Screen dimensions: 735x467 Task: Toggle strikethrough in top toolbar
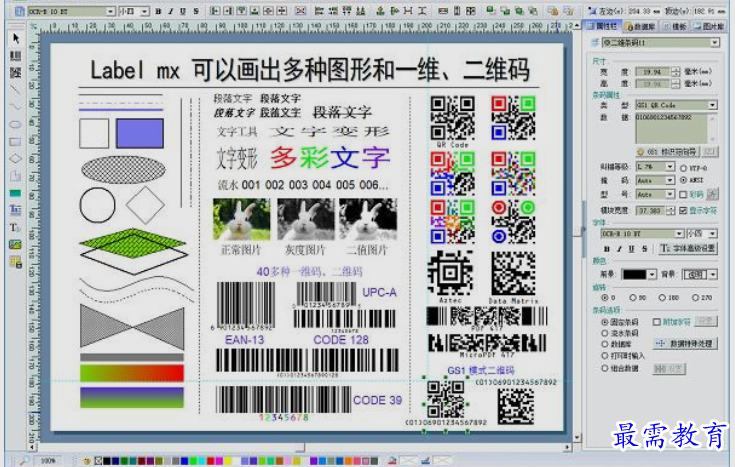point(195,11)
